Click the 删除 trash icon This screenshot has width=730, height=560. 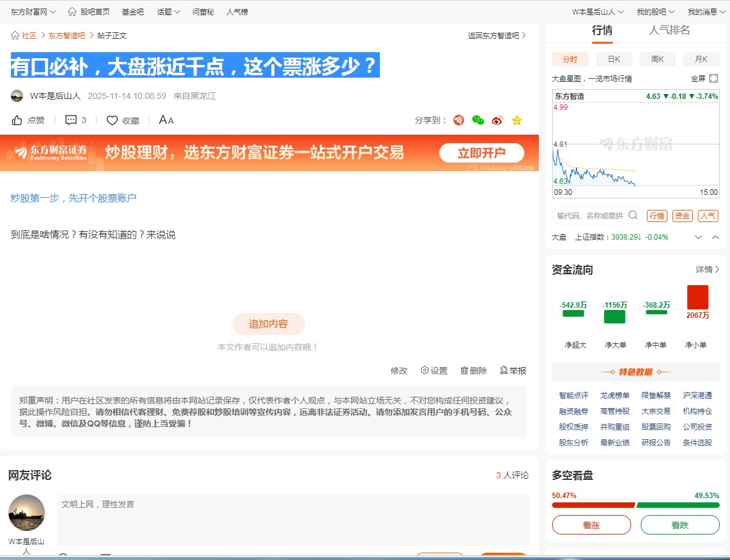[x=464, y=370]
